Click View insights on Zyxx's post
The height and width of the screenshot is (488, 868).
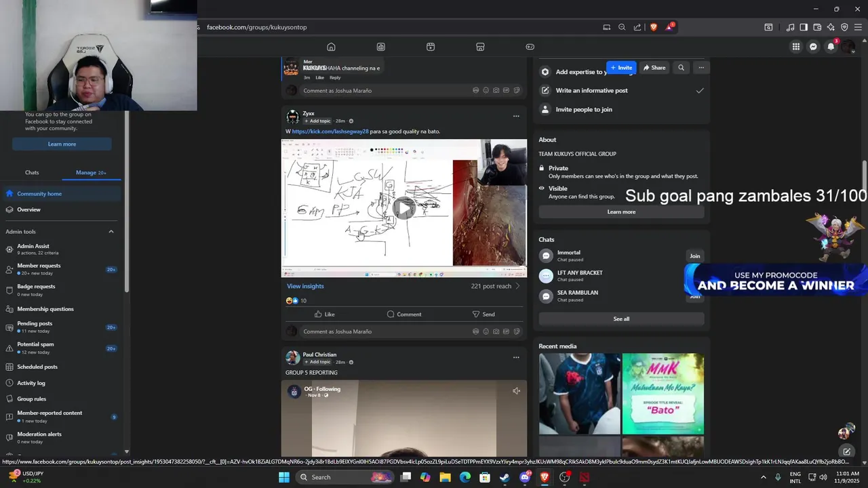305,286
